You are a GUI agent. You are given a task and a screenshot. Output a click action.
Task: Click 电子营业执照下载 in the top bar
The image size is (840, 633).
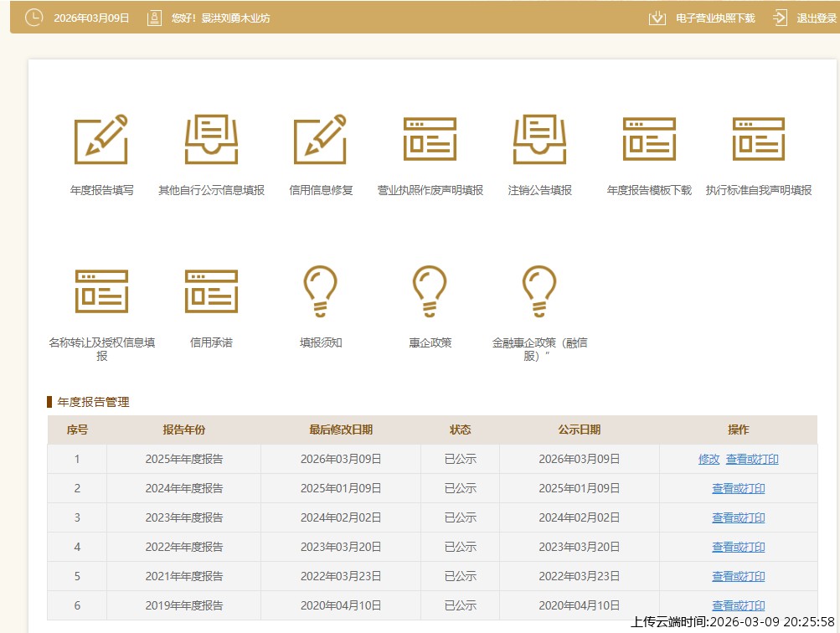[714, 18]
